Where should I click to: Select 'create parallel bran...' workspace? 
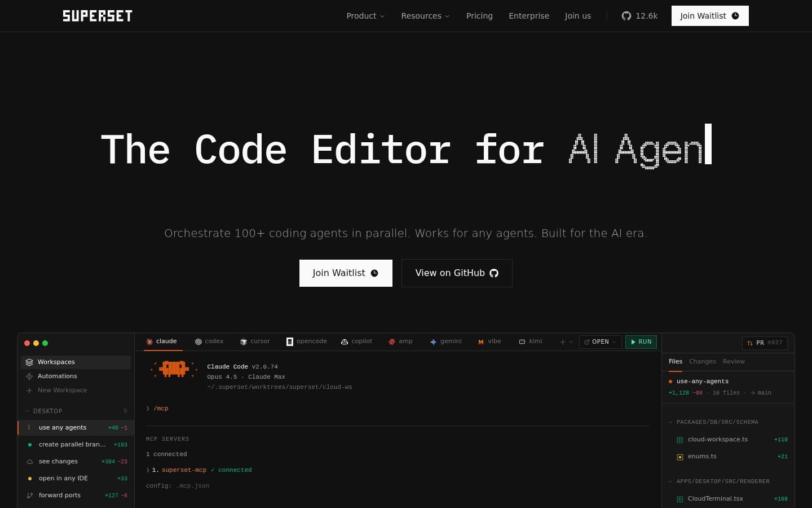pyautogui.click(x=76, y=444)
